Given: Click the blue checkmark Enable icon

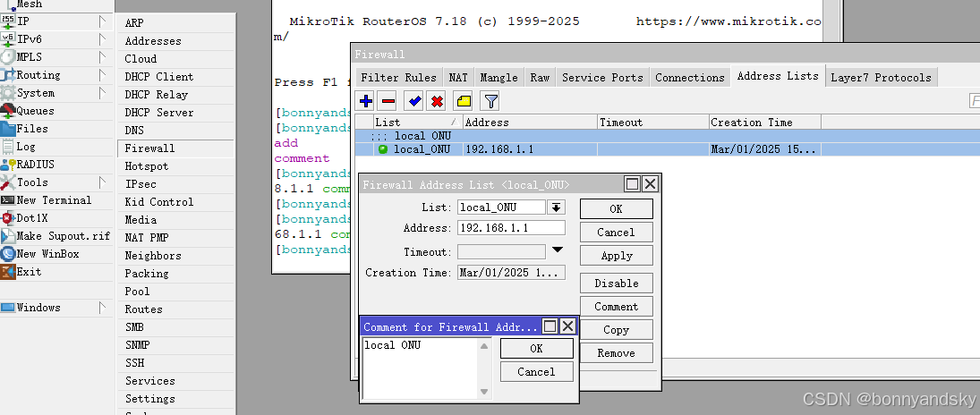Looking at the screenshot, I should click(x=413, y=101).
